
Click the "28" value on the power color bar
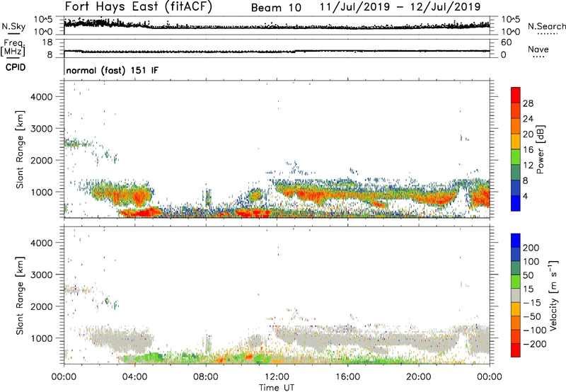(528, 103)
